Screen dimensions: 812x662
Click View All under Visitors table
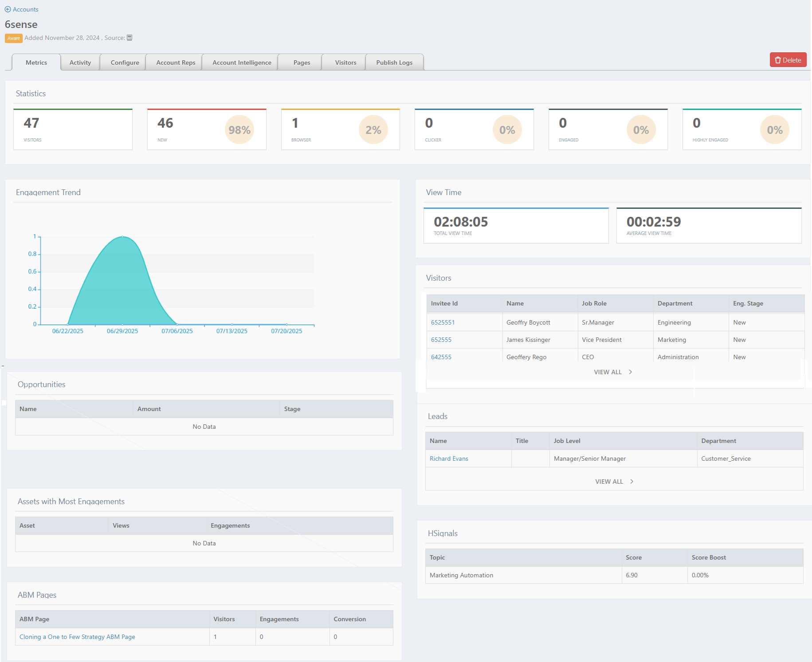coord(613,372)
